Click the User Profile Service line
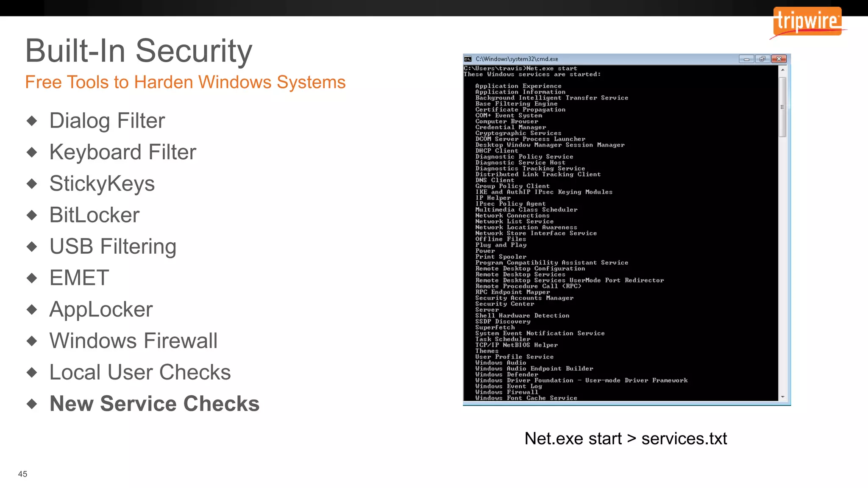 coord(515,357)
